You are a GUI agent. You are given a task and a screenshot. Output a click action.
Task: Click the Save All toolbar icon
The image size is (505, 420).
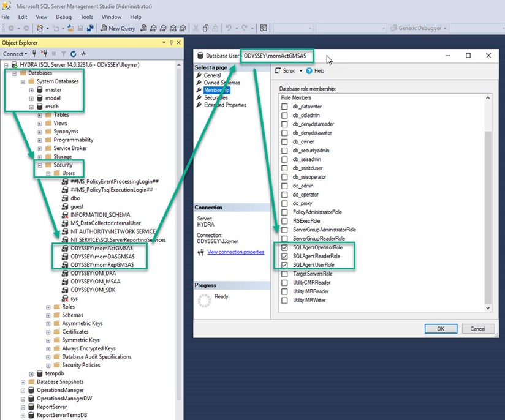90,28
